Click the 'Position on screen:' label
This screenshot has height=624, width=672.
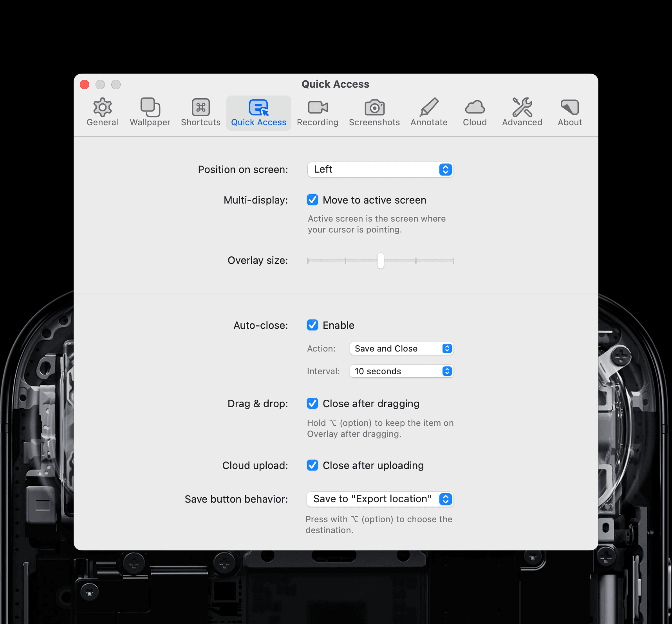tap(243, 170)
